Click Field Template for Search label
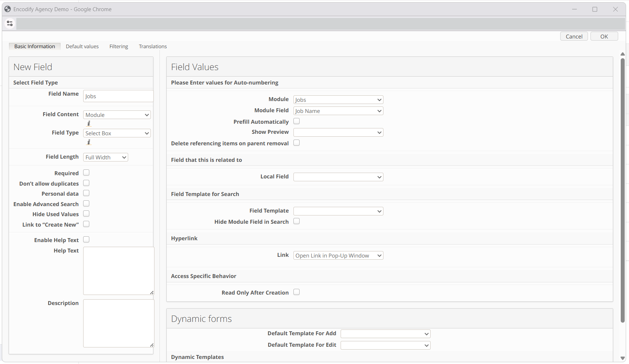 coord(205,194)
